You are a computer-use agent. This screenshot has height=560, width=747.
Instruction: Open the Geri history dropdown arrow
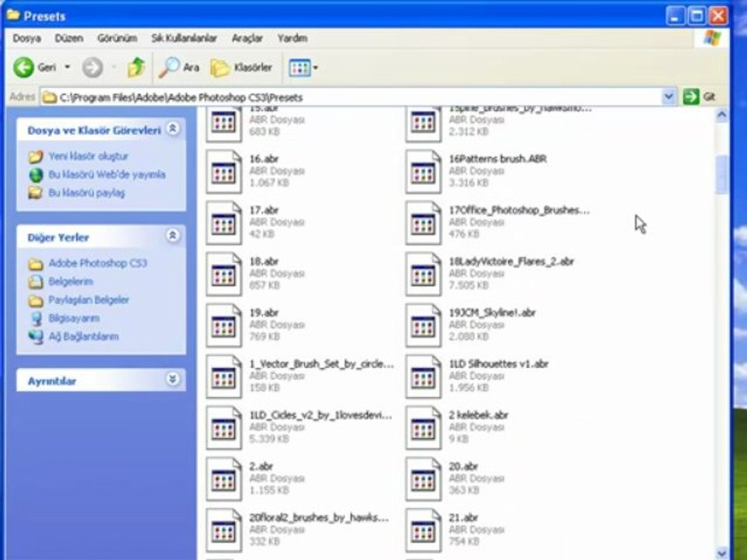point(67,67)
